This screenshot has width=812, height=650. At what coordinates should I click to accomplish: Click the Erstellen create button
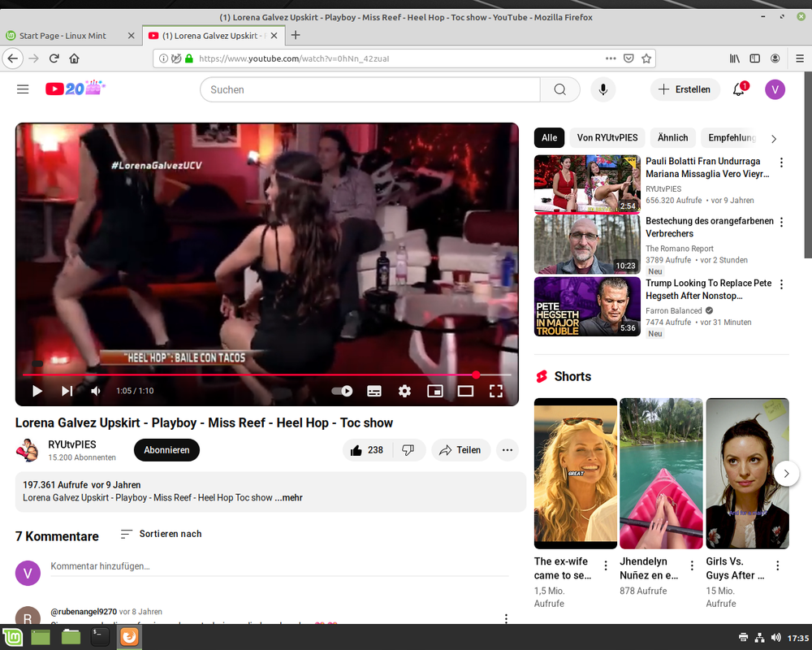coord(685,89)
